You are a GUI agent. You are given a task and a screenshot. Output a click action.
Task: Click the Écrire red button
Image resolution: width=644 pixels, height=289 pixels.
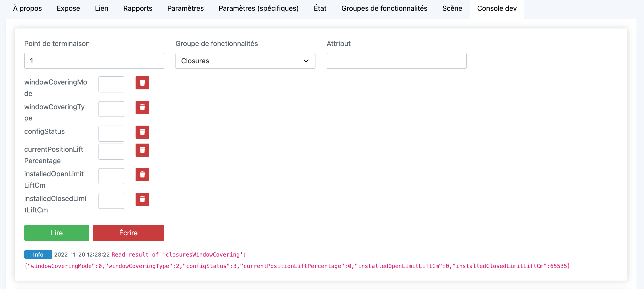[128, 233]
